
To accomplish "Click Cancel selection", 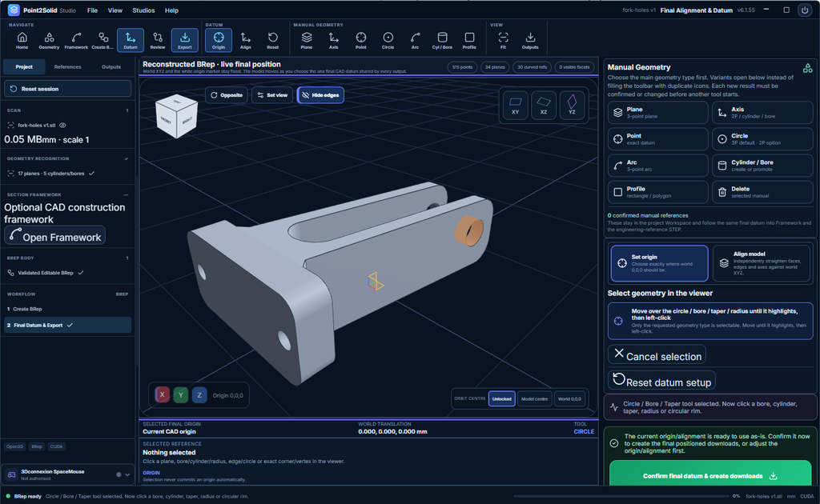I will [x=657, y=355].
